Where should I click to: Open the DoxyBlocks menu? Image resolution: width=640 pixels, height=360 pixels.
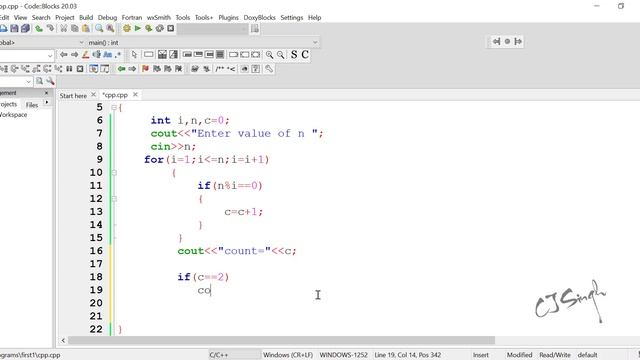pyautogui.click(x=260, y=18)
